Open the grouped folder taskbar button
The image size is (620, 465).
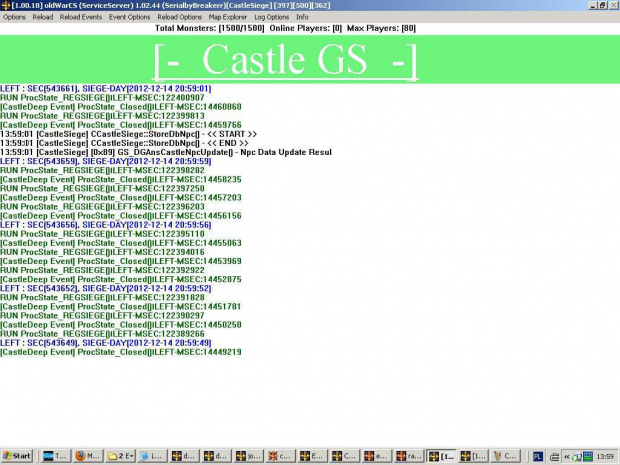click(118, 456)
